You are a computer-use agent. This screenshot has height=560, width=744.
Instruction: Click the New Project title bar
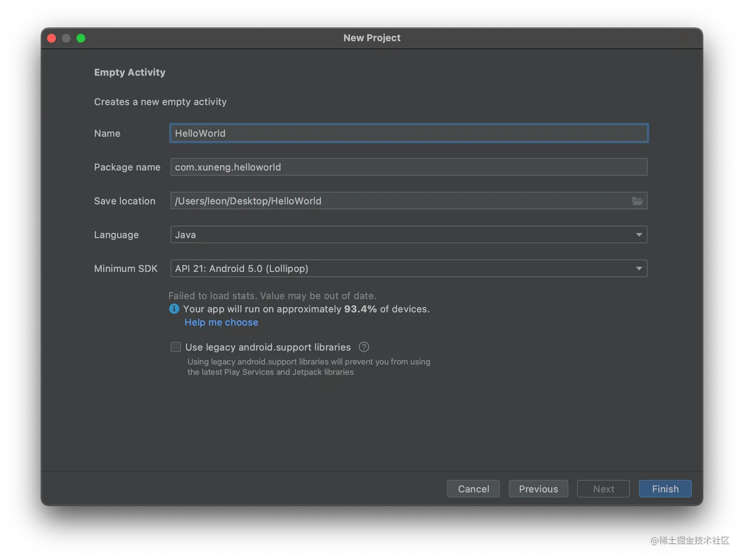point(372,38)
